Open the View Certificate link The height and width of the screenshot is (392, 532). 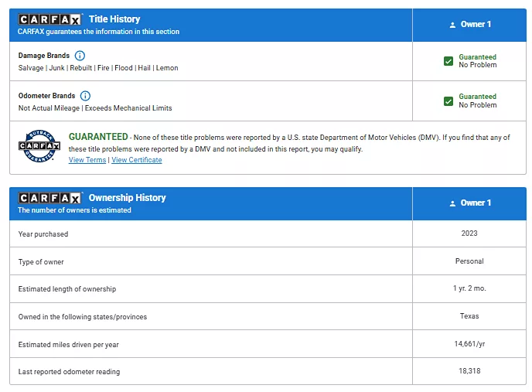pyautogui.click(x=137, y=160)
